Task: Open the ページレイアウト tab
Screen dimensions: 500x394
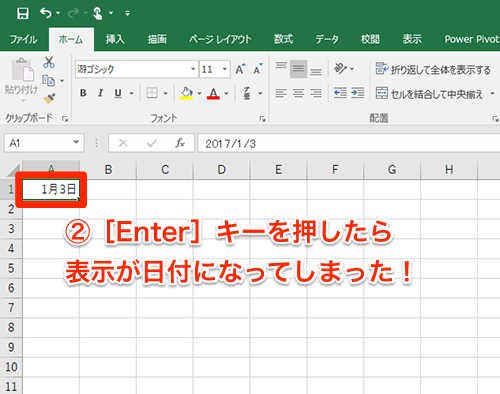Action: click(220, 40)
